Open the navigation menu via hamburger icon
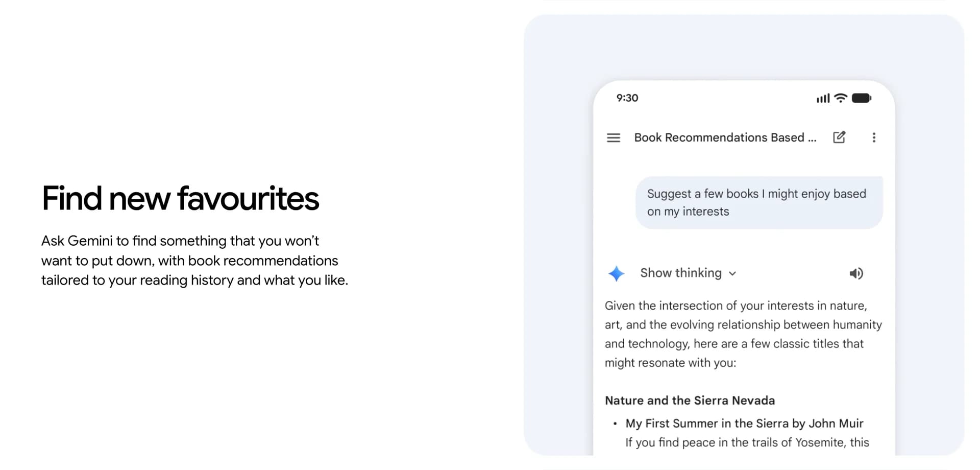980x470 pixels. click(x=613, y=137)
